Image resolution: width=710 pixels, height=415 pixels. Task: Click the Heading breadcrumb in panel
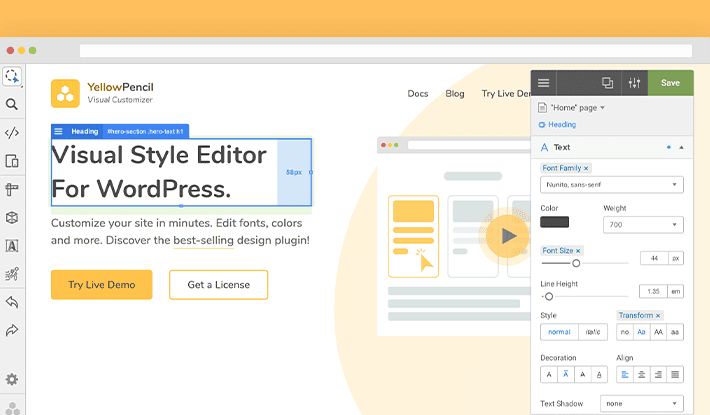pyautogui.click(x=562, y=124)
